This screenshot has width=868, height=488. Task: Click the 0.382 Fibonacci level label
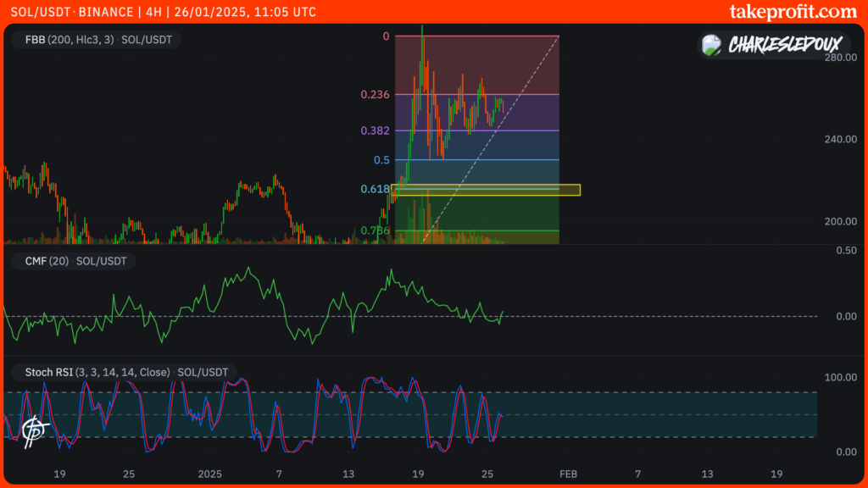coord(375,130)
